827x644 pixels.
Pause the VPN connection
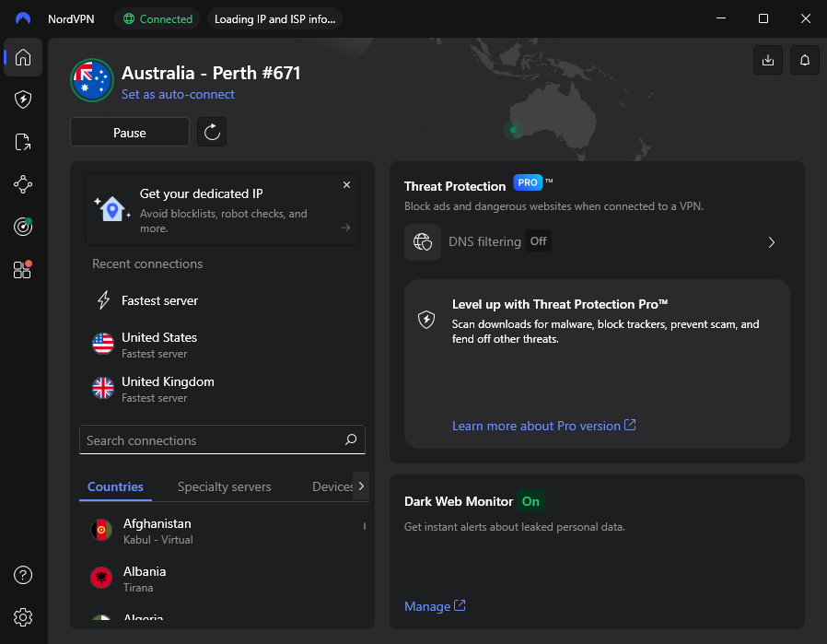pyautogui.click(x=130, y=132)
